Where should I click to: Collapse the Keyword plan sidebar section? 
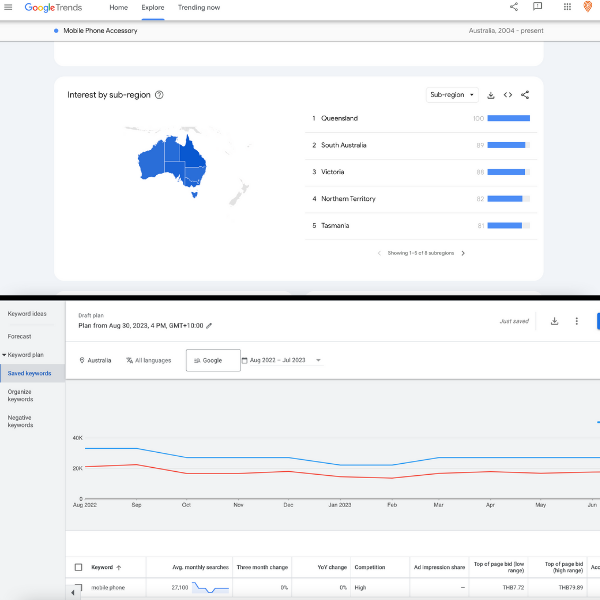tap(4, 355)
